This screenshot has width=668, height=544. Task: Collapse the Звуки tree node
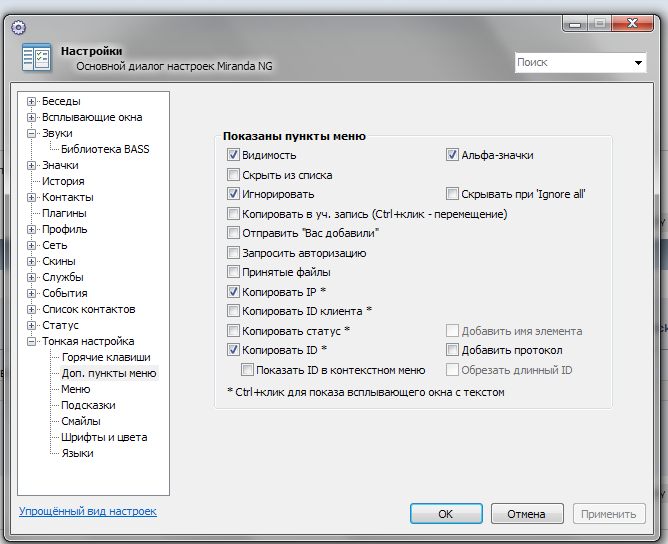pyautogui.click(x=31, y=133)
